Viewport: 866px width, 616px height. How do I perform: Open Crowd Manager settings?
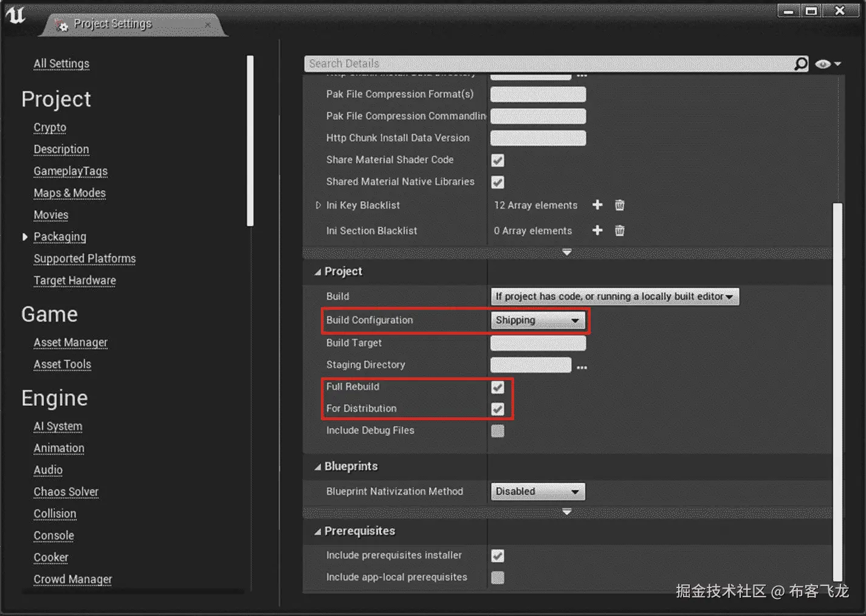point(73,580)
